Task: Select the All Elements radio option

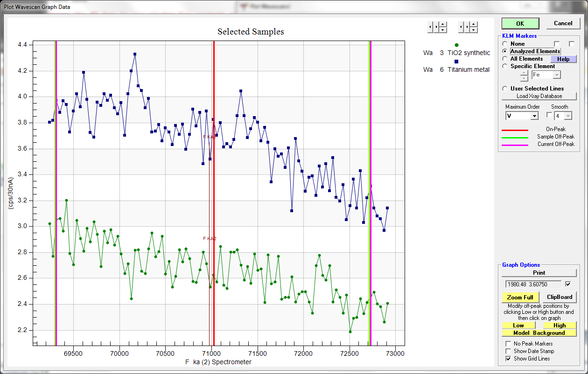Action: click(x=505, y=59)
